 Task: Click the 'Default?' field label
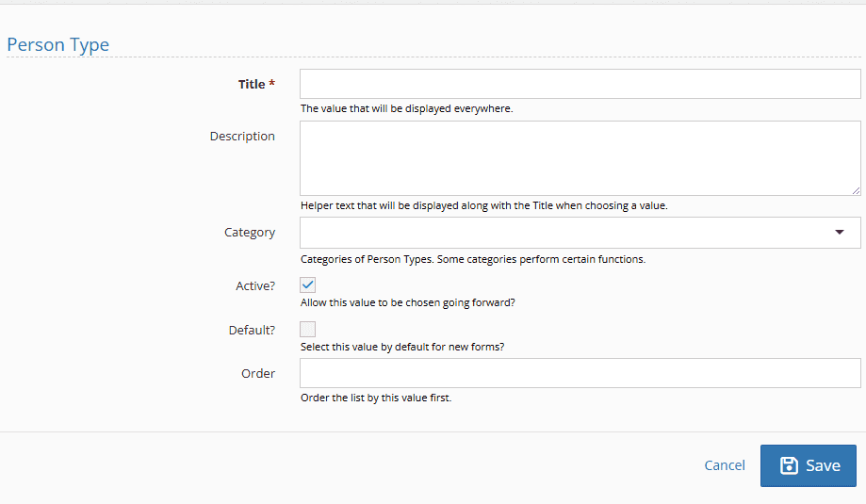coord(252,331)
